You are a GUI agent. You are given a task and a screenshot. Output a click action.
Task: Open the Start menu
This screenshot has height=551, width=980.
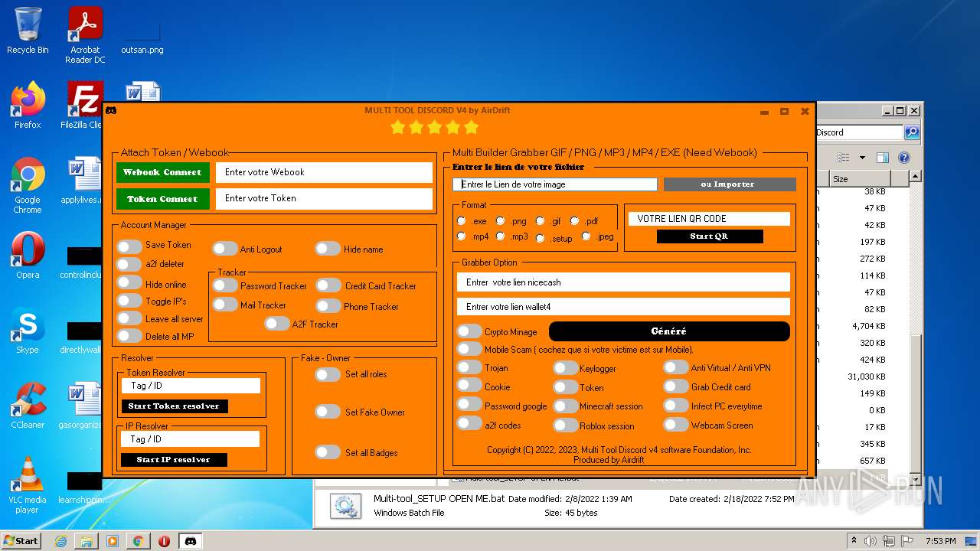21,541
